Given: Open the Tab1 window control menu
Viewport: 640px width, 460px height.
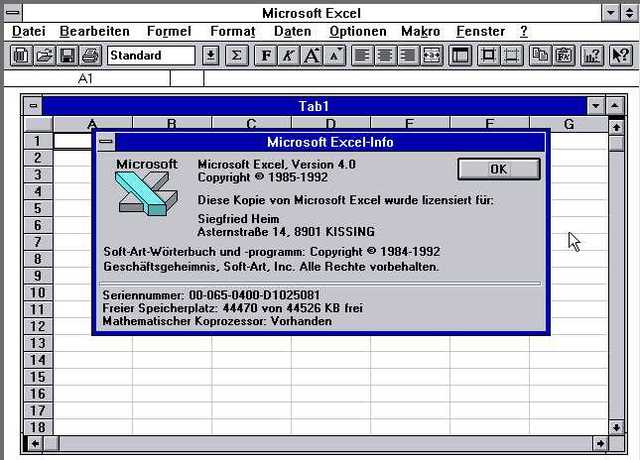Looking at the screenshot, I should point(33,106).
